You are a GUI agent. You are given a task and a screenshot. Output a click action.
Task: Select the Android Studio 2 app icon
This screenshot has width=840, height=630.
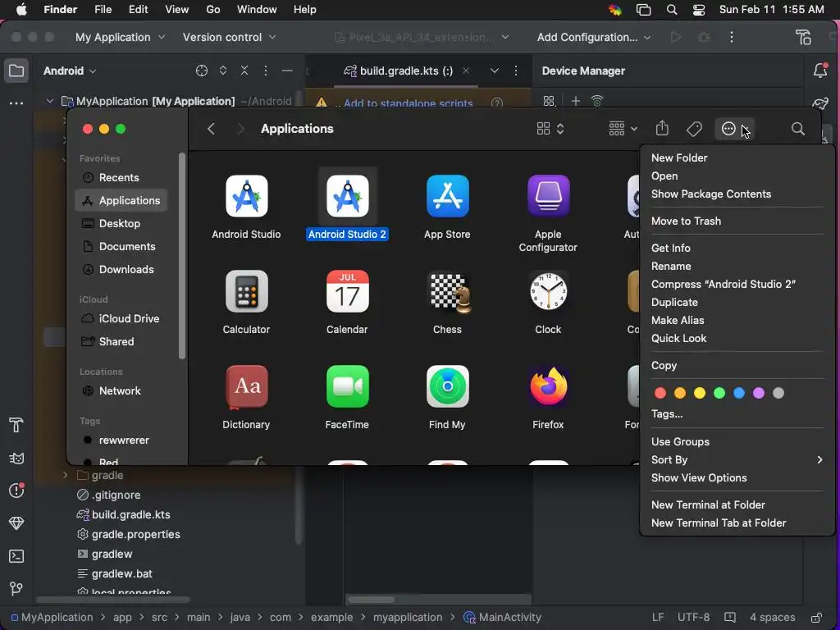click(347, 196)
